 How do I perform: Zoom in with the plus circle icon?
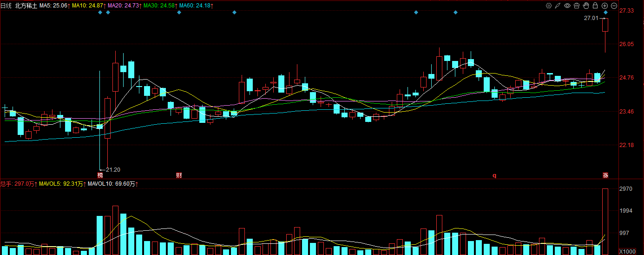pos(605,6)
